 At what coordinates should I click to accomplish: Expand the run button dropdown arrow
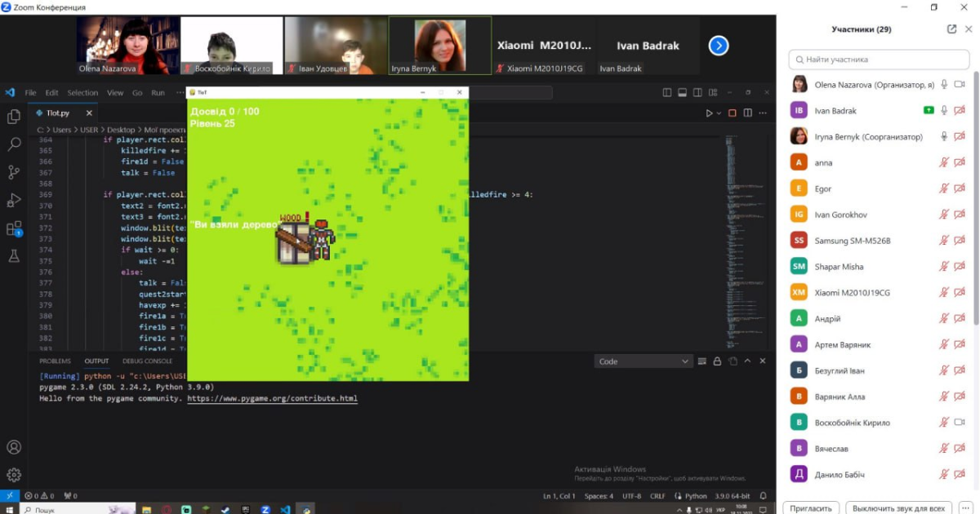pos(719,113)
